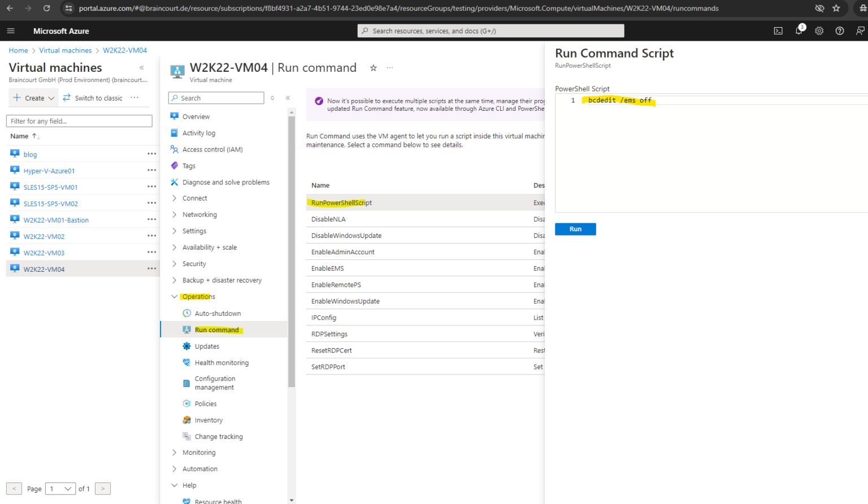Collapse the Operations menu section
Image resolution: width=868 pixels, height=504 pixels.
coord(174,297)
